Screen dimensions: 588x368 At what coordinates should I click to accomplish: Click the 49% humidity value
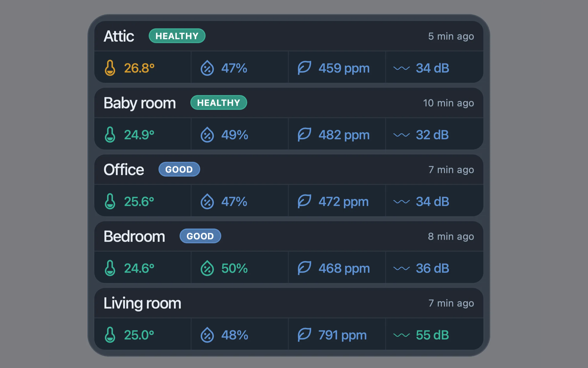pos(235,135)
